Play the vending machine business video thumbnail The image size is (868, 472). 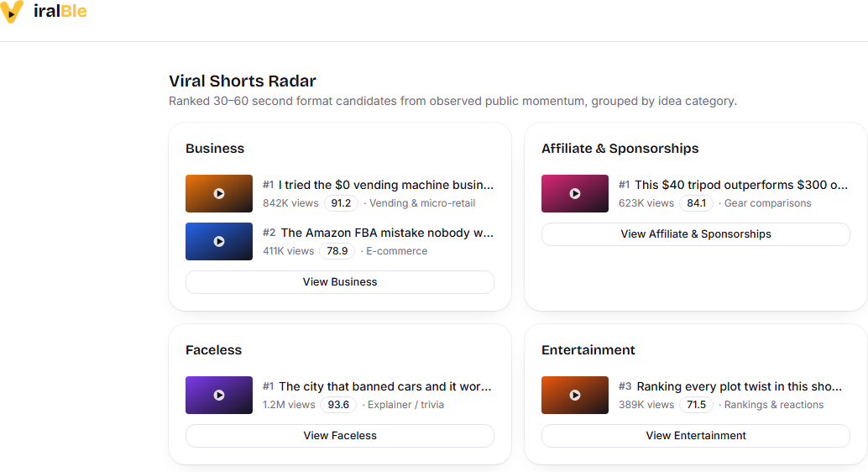click(218, 194)
